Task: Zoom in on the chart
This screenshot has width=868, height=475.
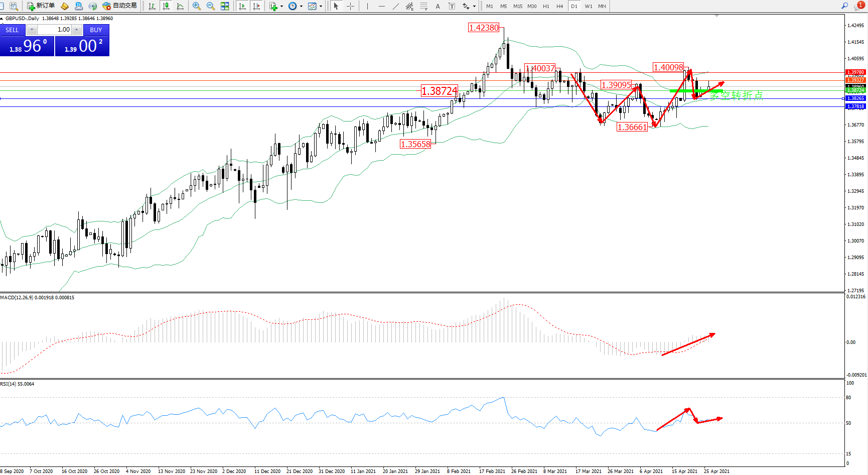Action: [197, 6]
